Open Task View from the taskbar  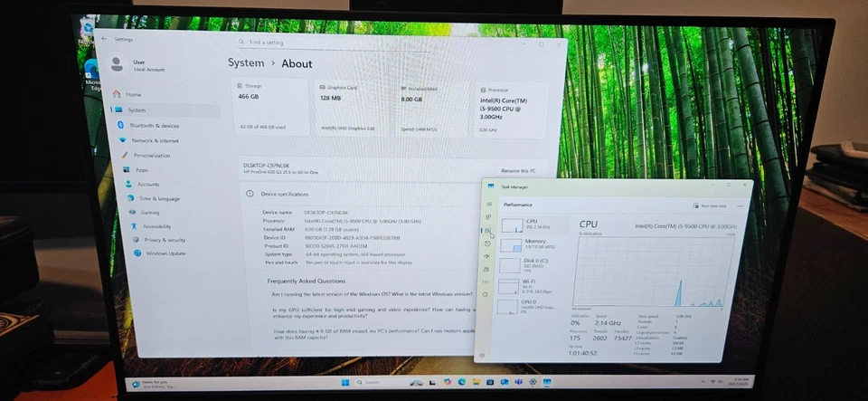click(x=432, y=383)
